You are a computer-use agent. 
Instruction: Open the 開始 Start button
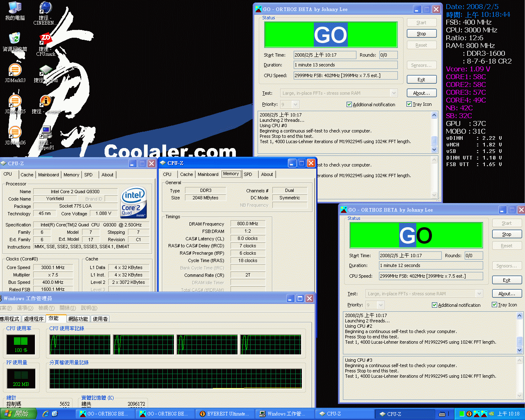18,414
